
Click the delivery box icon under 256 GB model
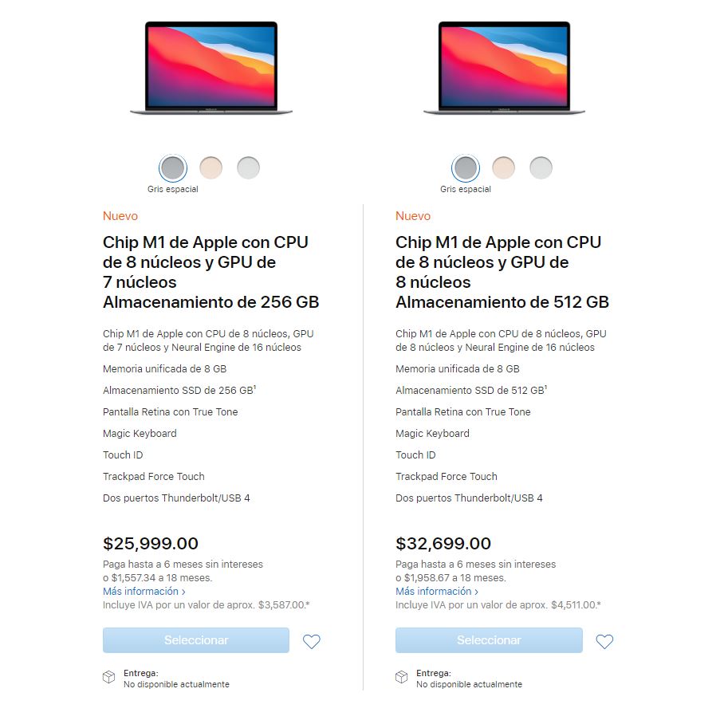[109, 677]
